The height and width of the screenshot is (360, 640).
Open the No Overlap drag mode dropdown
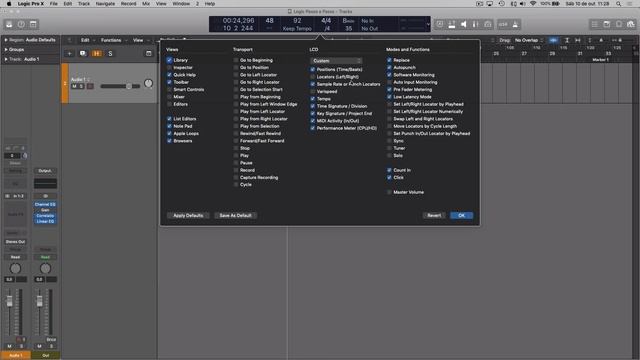pos(529,40)
